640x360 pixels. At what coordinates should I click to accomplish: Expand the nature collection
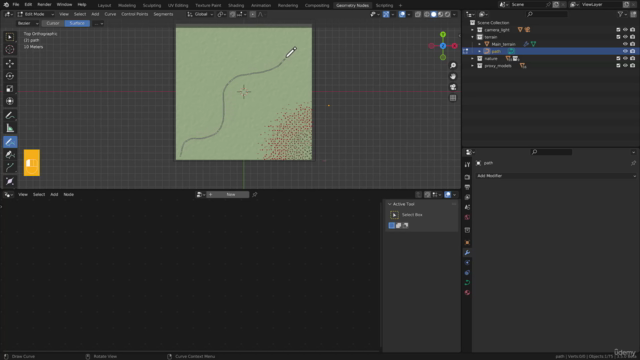[473, 58]
